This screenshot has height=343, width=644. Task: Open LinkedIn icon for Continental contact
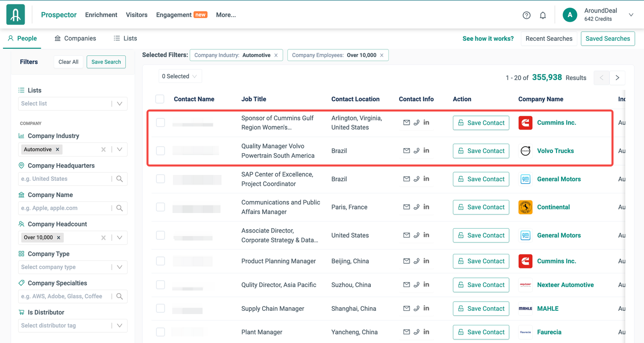pos(426,207)
